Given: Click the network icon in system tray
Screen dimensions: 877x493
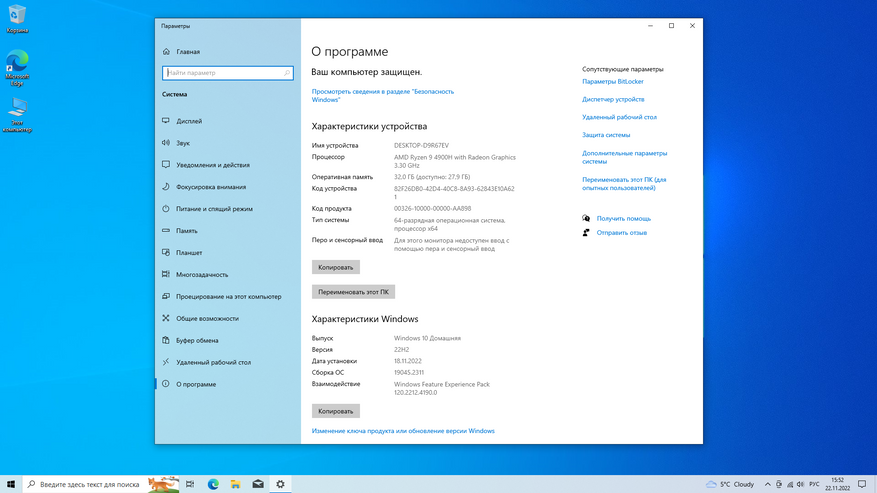Looking at the screenshot, I should click(790, 484).
